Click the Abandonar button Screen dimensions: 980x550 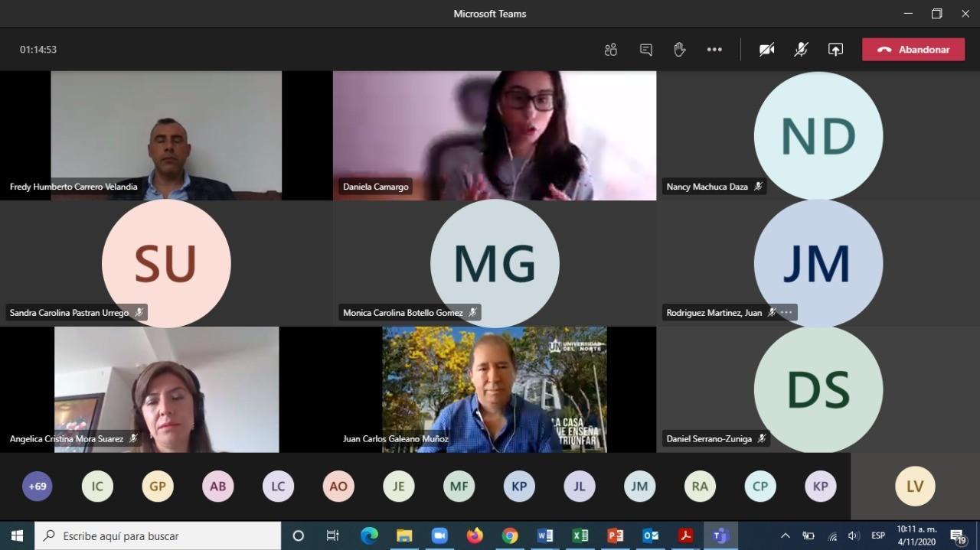[913, 50]
